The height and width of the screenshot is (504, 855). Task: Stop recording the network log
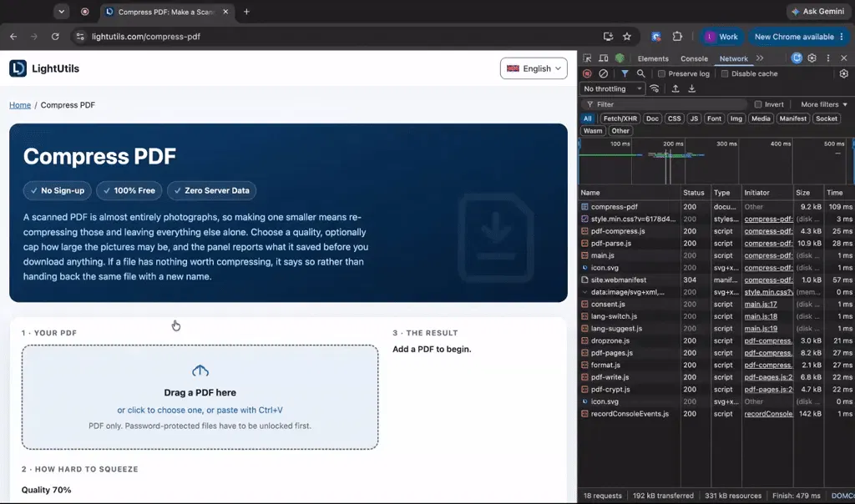587,73
